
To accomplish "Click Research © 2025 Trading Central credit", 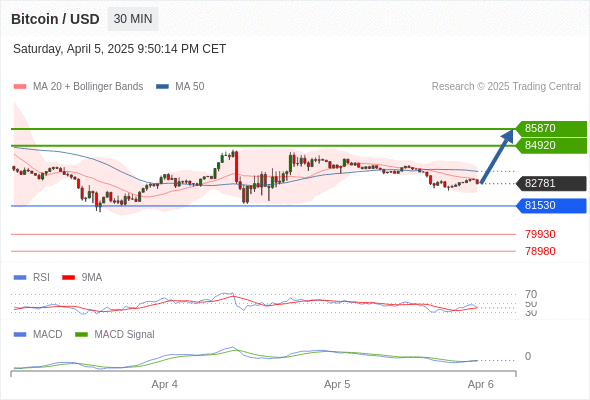I will point(506,87).
